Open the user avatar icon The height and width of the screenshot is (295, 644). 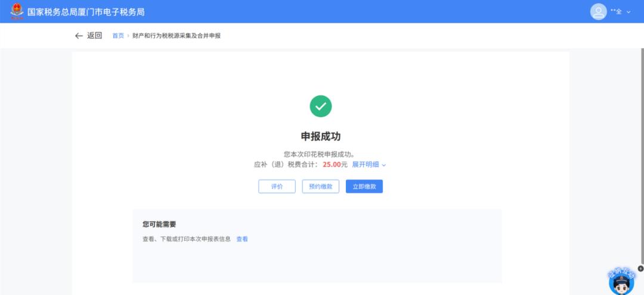click(x=599, y=11)
